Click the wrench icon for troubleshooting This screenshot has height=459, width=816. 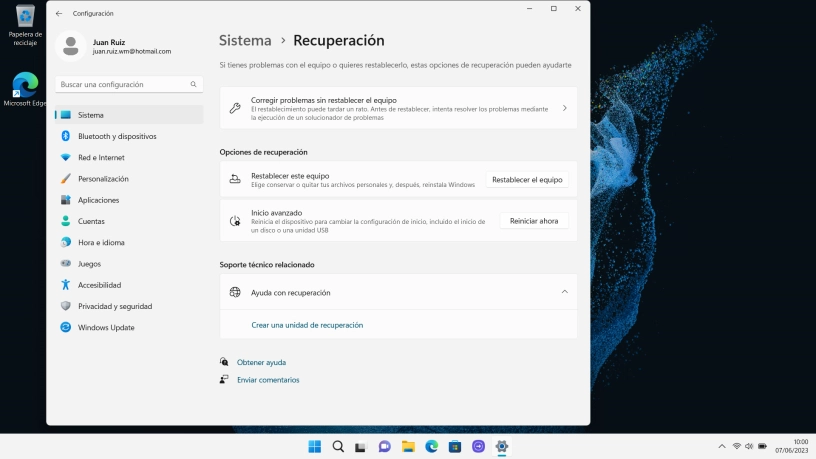235,108
